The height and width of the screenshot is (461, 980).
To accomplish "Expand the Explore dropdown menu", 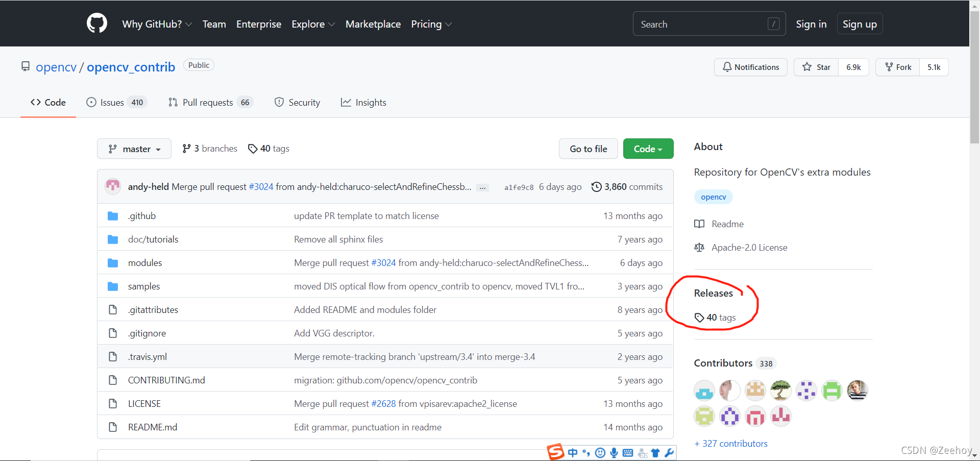I will point(313,24).
